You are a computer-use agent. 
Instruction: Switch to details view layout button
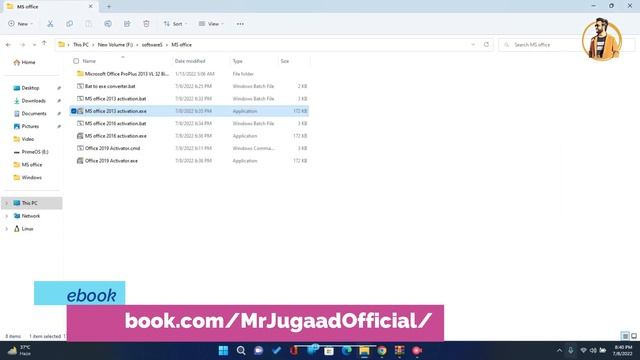pyautogui.click(x=625, y=336)
